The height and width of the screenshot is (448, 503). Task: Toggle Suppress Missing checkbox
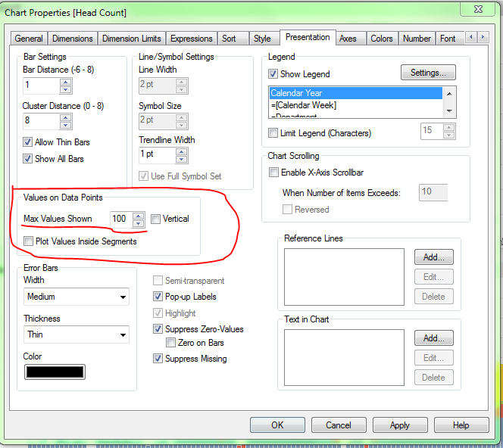[x=158, y=358]
